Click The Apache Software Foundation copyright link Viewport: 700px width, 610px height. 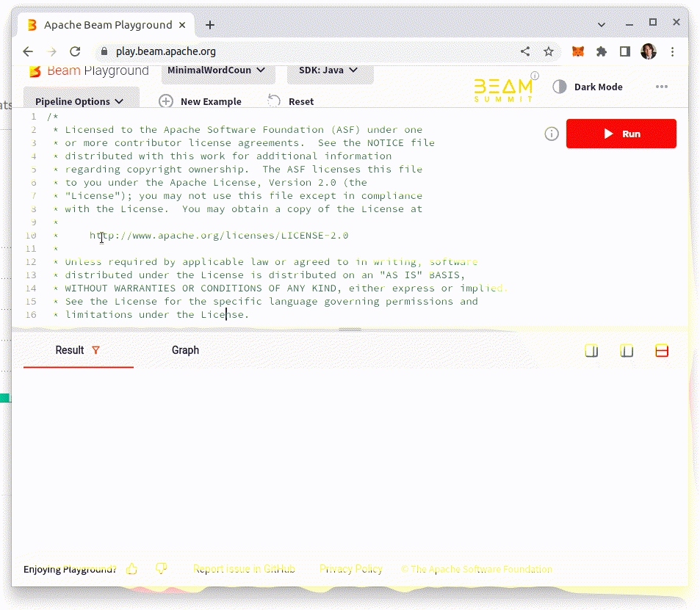[477, 569]
